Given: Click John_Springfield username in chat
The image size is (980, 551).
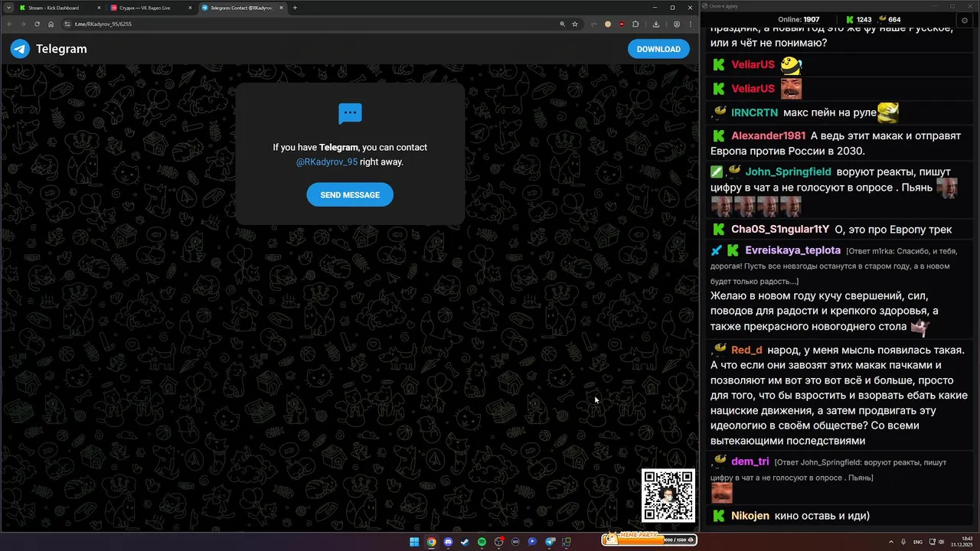Looking at the screenshot, I should 788,171.
